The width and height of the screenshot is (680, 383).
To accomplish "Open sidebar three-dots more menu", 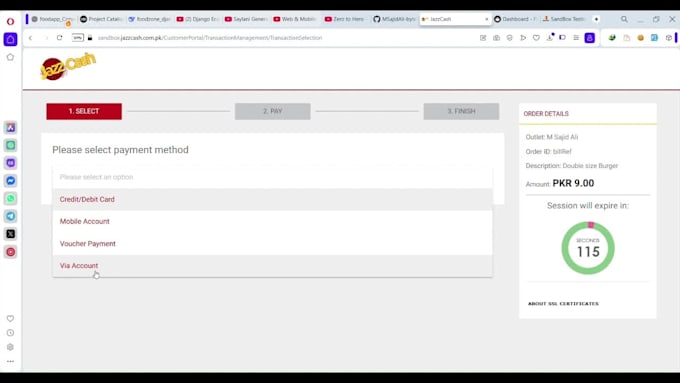I will click(x=10, y=361).
